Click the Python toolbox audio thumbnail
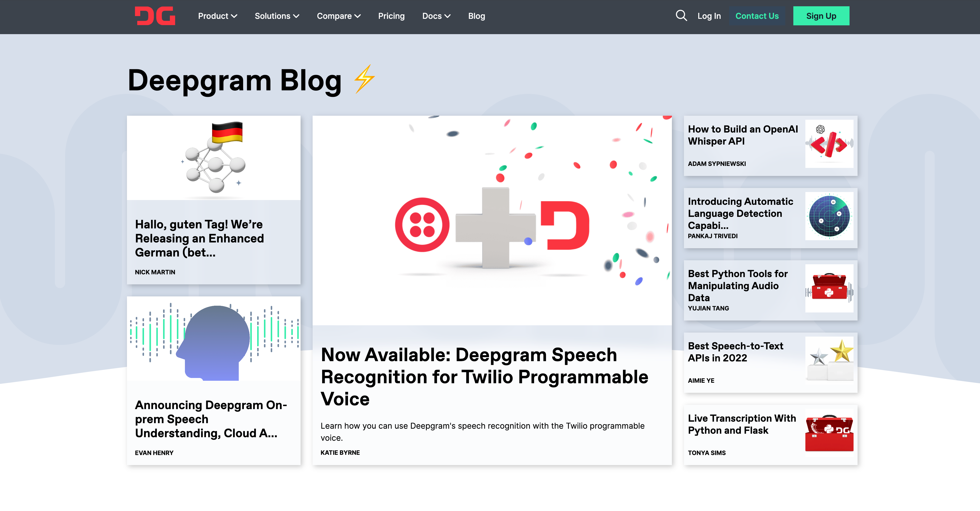Screen dimensions: 980x511 (x=829, y=288)
